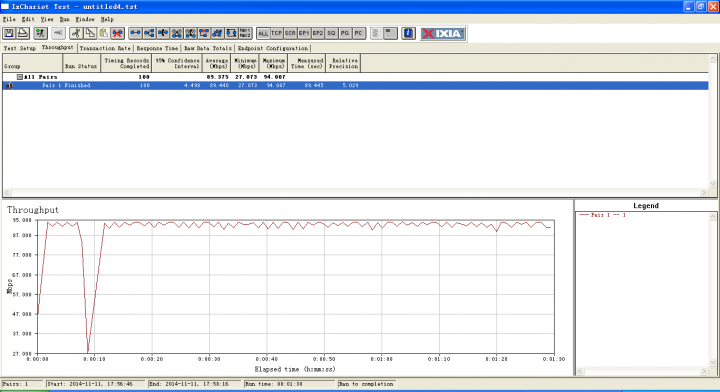Open the View menu

point(47,19)
